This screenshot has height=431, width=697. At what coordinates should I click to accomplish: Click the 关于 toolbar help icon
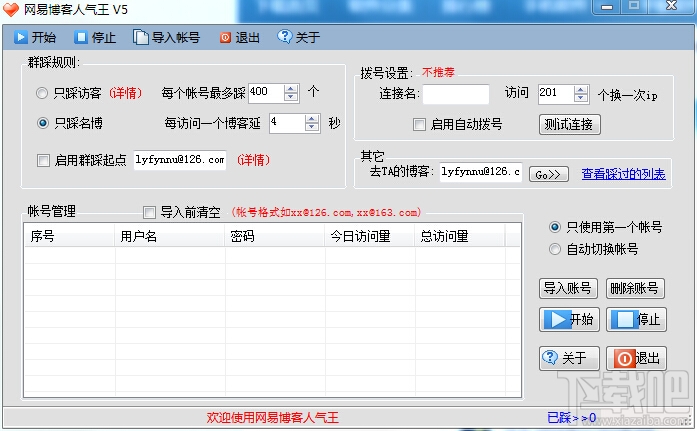click(284, 36)
